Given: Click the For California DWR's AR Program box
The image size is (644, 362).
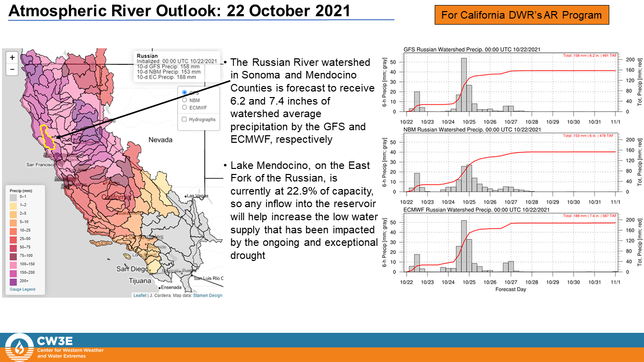Looking at the screenshot, I should coord(521,15).
